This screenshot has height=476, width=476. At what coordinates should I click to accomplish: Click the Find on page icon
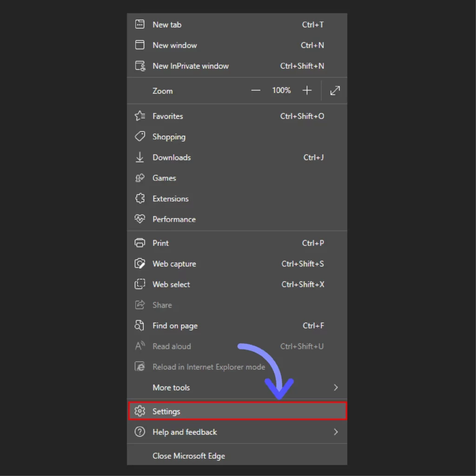point(139,325)
